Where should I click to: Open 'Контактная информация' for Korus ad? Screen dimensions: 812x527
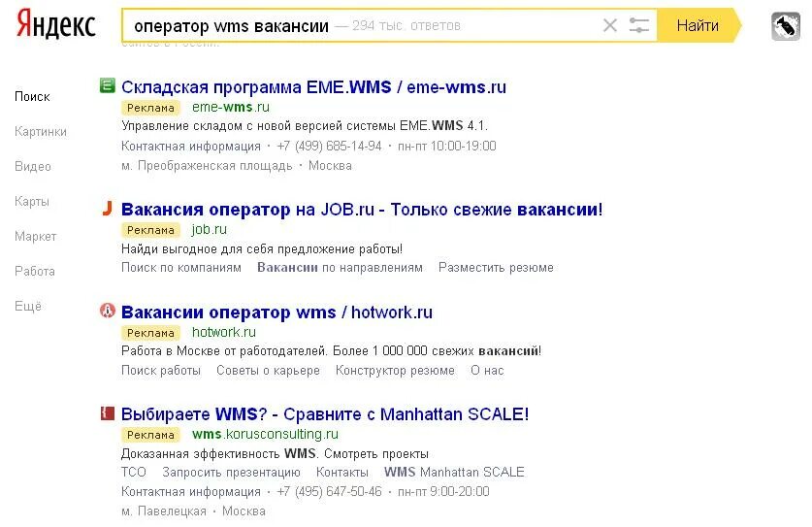point(190,491)
